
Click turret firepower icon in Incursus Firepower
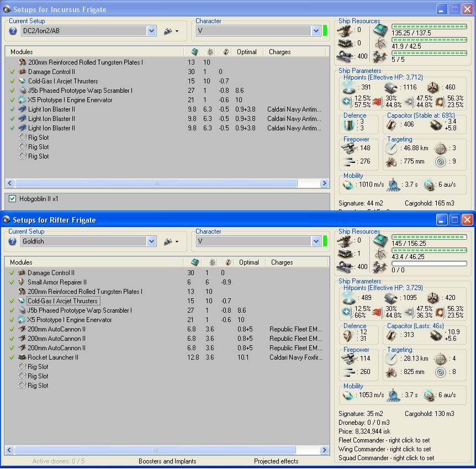[349, 147]
